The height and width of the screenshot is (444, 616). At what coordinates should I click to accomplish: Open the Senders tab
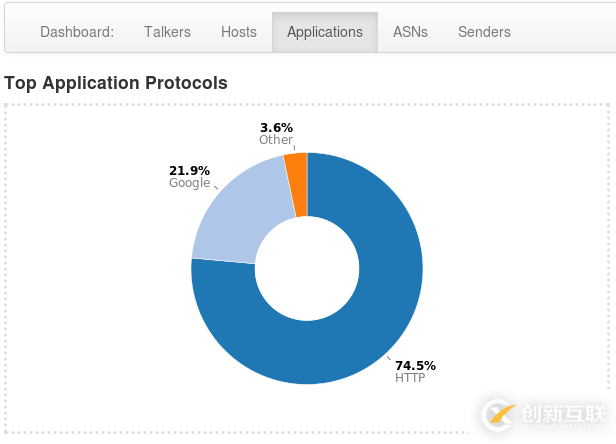pyautogui.click(x=484, y=32)
